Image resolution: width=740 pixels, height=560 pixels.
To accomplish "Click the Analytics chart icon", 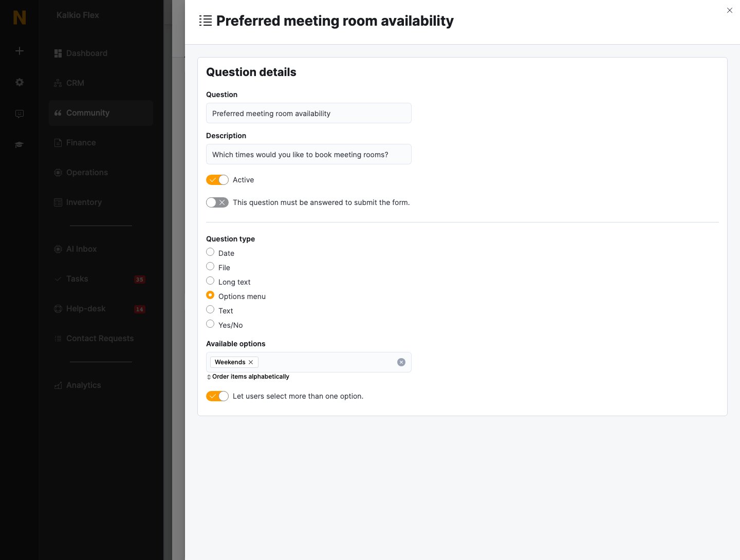I will coord(58,385).
